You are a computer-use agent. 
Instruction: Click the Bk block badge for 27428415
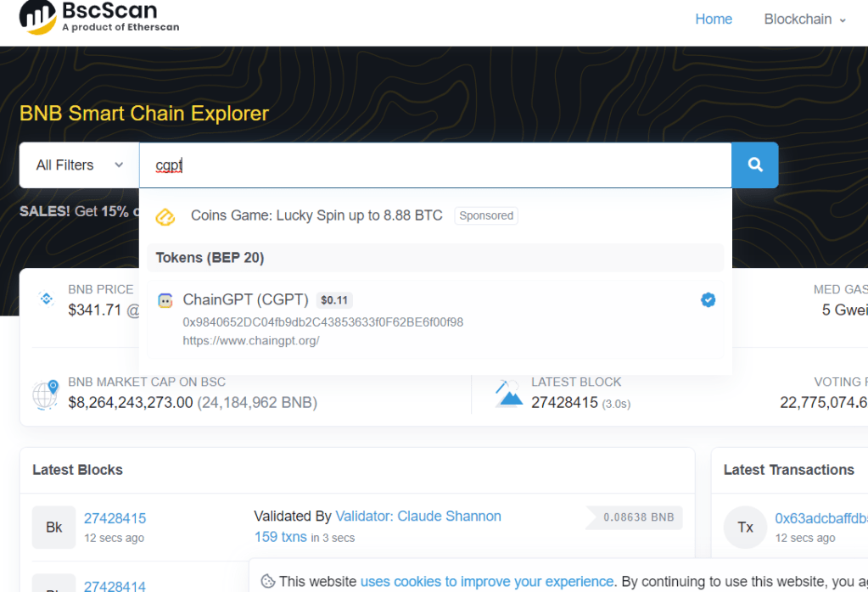tap(53, 527)
